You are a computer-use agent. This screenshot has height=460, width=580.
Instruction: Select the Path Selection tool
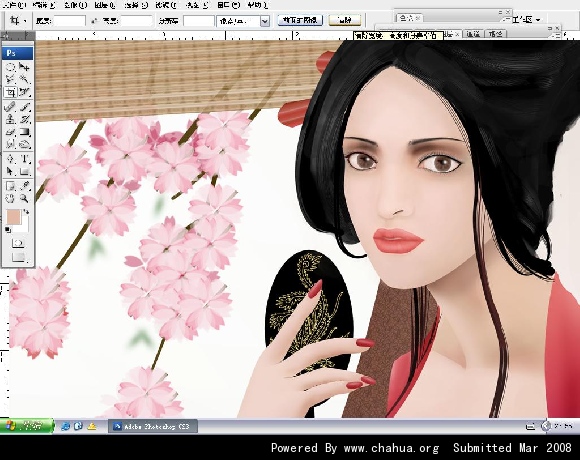10,171
